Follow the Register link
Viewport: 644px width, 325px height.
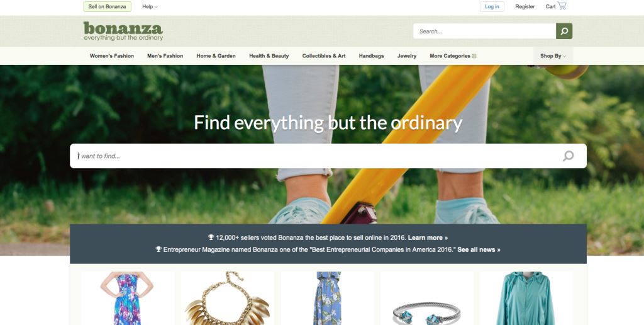coord(525,6)
